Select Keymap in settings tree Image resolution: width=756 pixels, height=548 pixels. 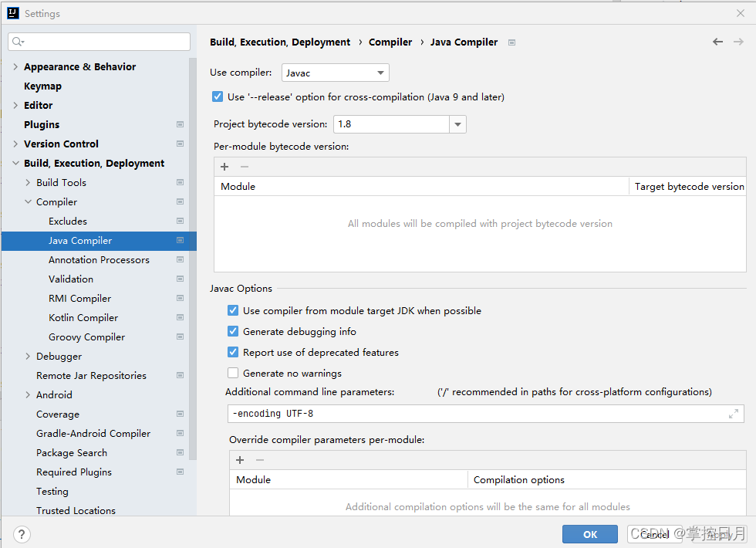click(43, 86)
